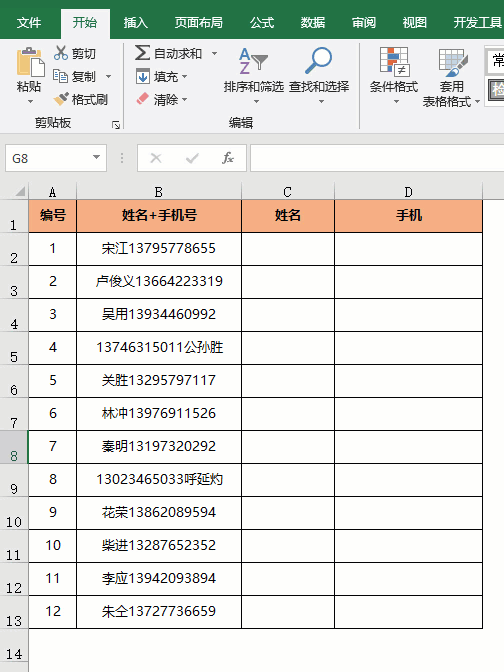Click into the formula bar input
The image size is (504, 672).
377,158
